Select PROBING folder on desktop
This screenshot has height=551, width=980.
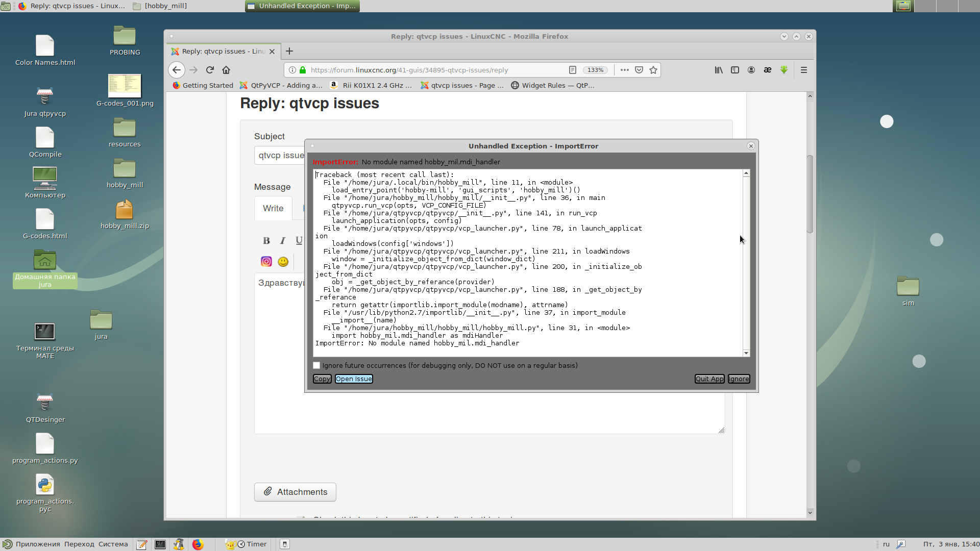(125, 41)
